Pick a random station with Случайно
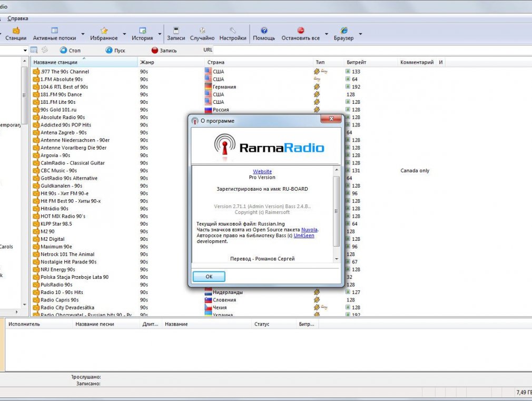 202,34
